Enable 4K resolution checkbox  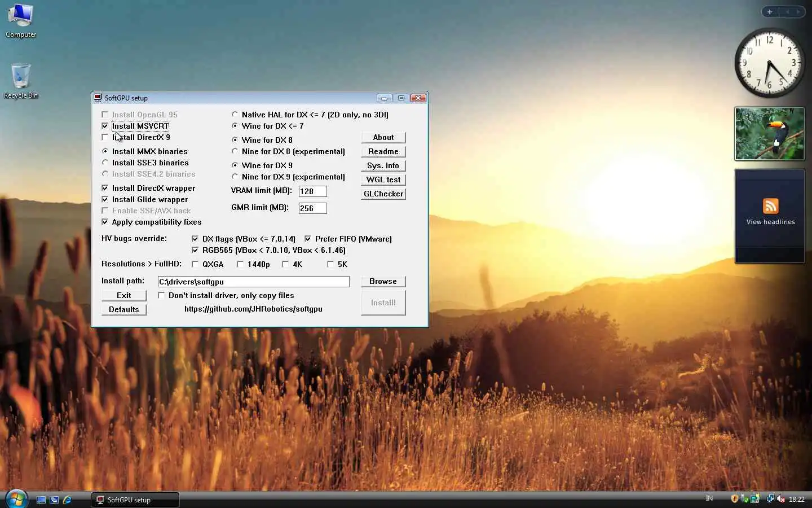[x=285, y=264]
